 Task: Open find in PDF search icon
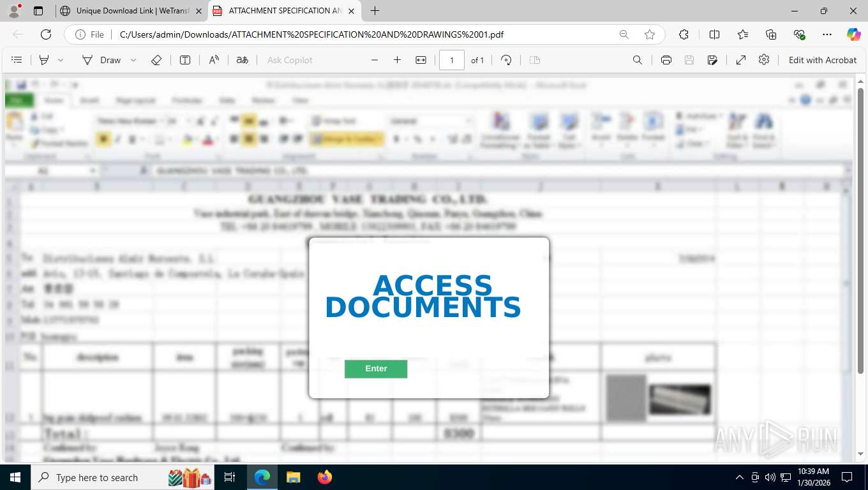637,60
